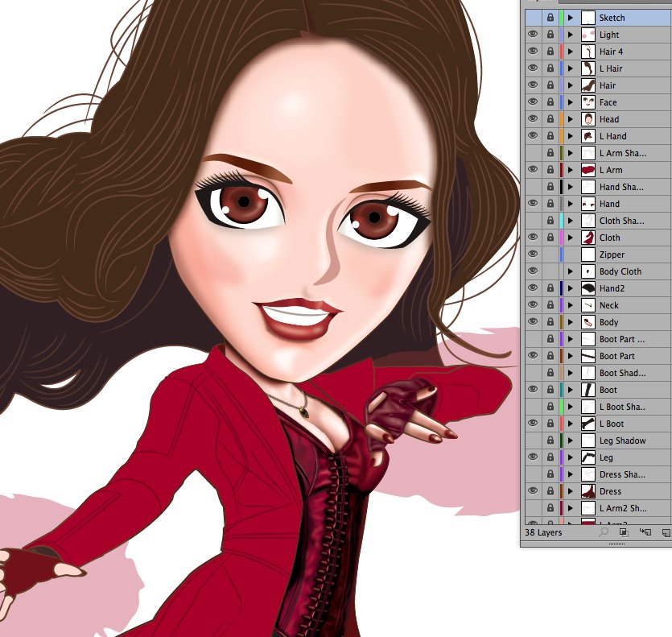Toggle the lock on Hand2 layer
This screenshot has width=672, height=637.
tap(550, 288)
